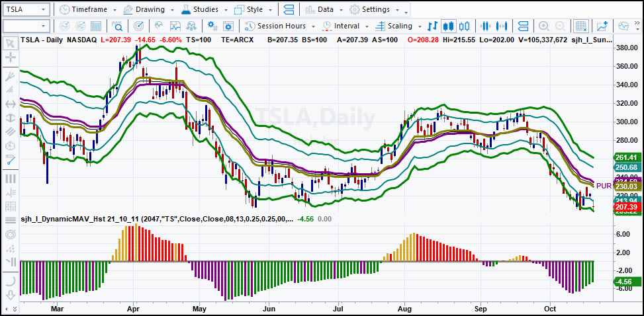Click the target with arrow toolbar icon
Image resolution: width=644 pixels, height=316 pixels.
coord(139,26)
